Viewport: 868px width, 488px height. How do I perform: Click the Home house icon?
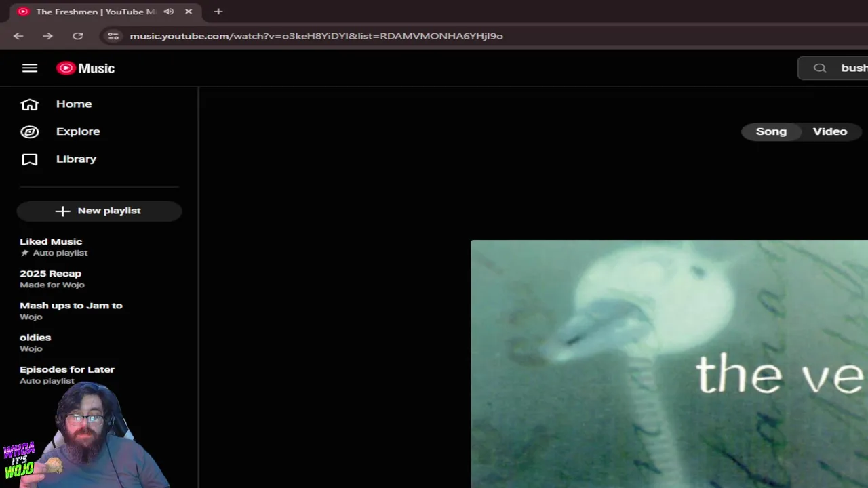coord(29,104)
